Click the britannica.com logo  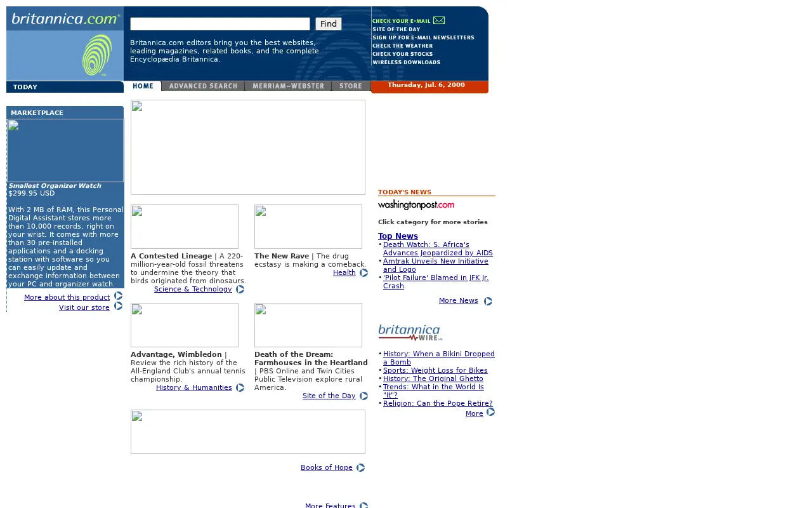65,19
